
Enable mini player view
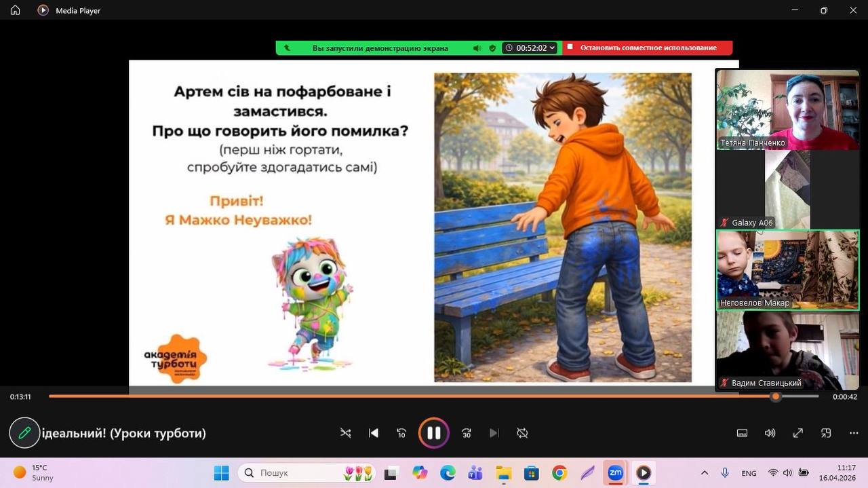(x=826, y=433)
